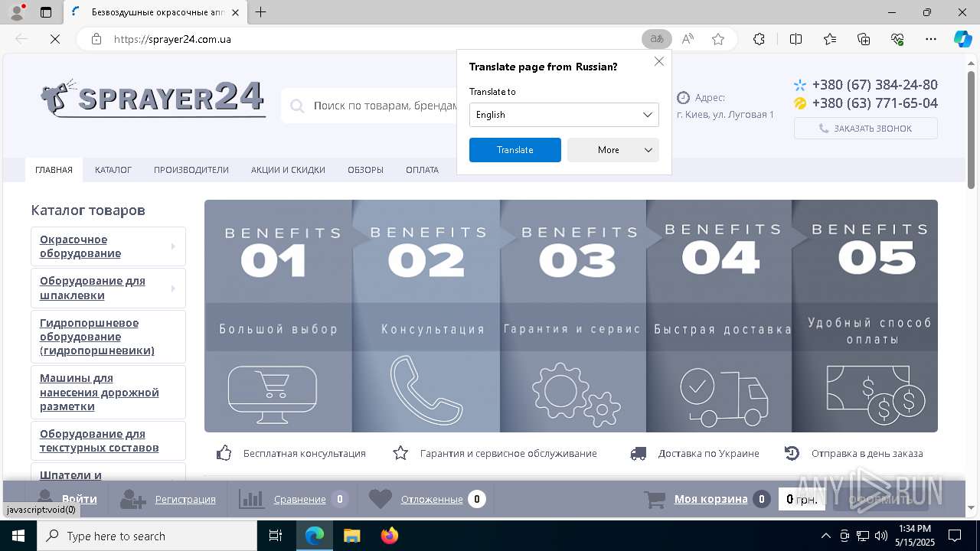Open Отложенные wishlist link
980x551 pixels.
coord(432,499)
